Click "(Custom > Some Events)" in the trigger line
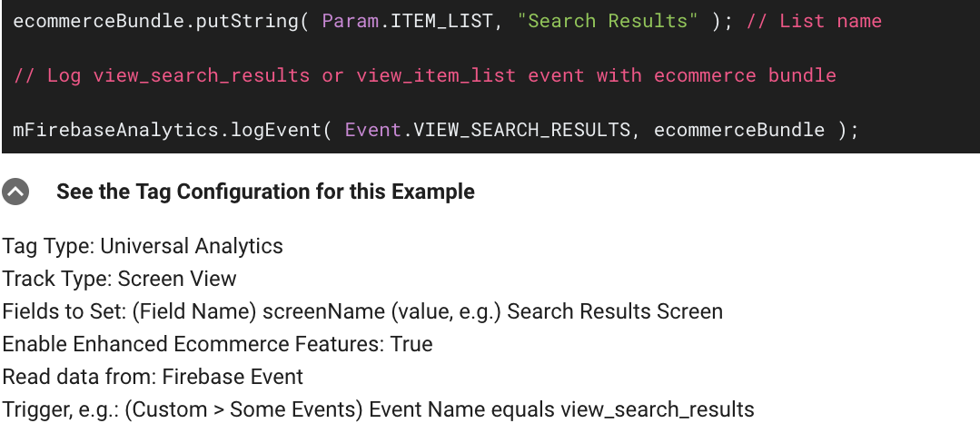980x443 pixels. pyautogui.click(x=243, y=409)
